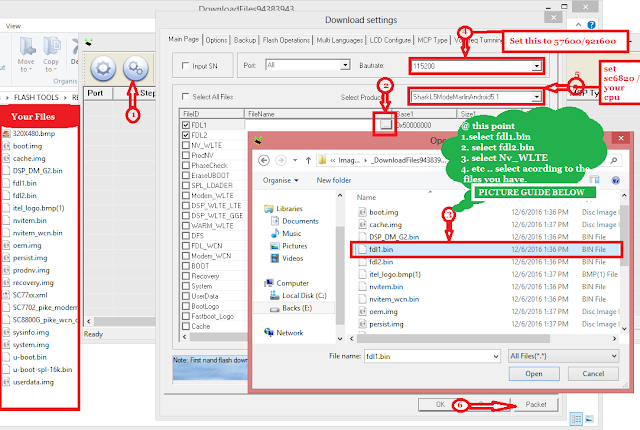Click the Packet button
The width and height of the screenshot is (640, 430).
pos(536,405)
